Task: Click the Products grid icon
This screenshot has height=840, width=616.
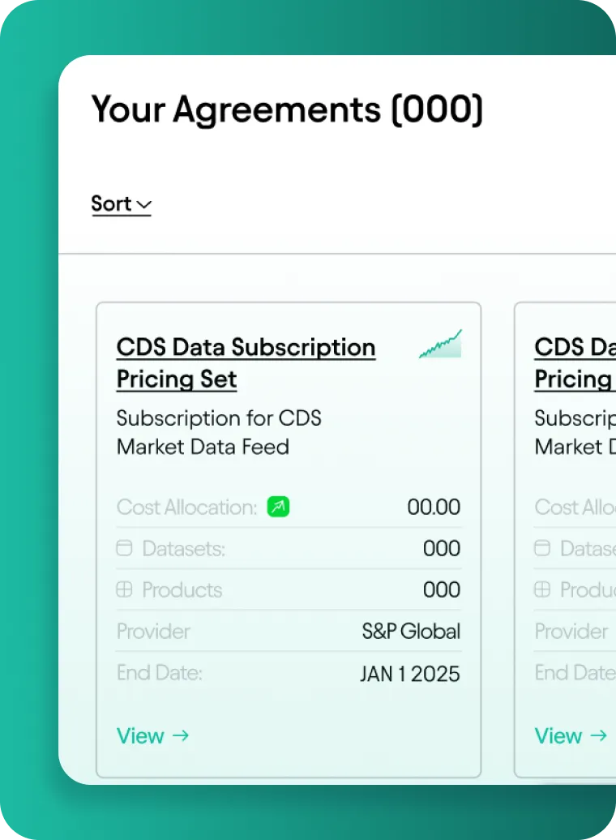Action: (x=124, y=589)
